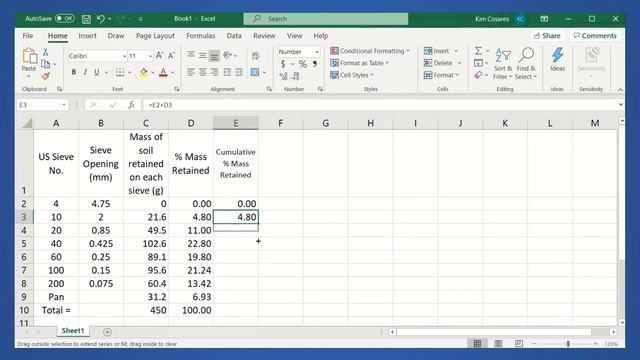Click the Fill down icon

pyautogui.click(x=478, y=63)
